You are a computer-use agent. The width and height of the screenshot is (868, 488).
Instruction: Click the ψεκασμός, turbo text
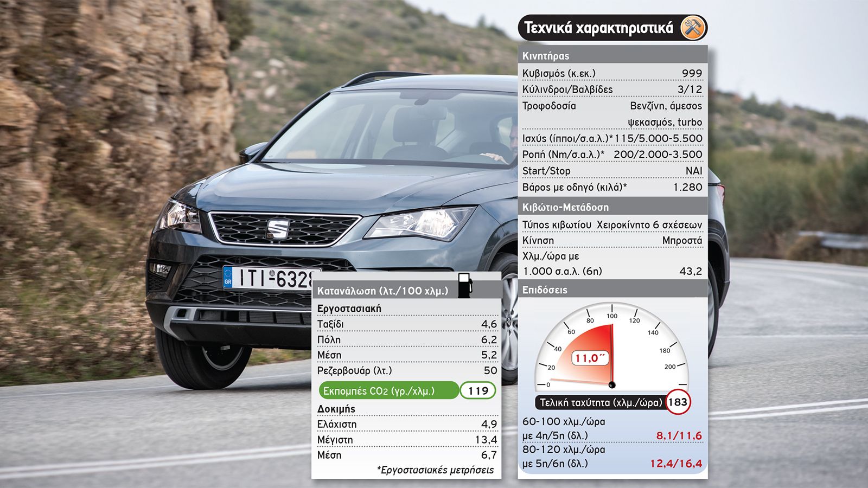point(665,122)
